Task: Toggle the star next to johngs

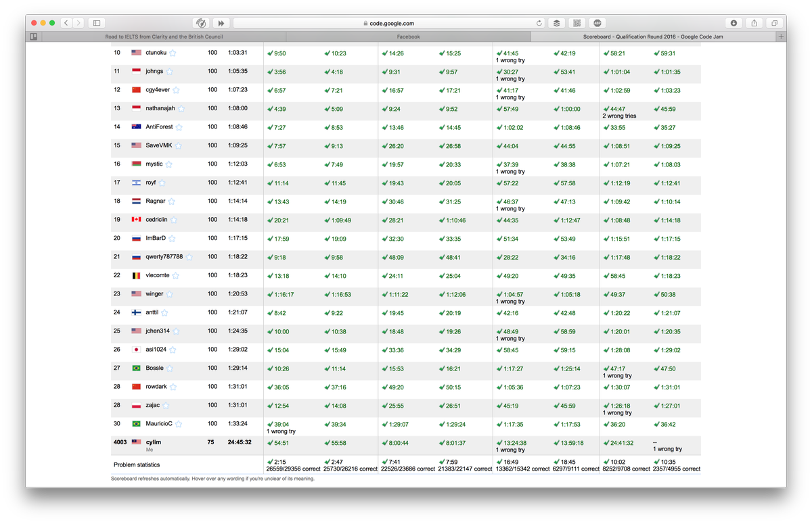Action: tap(169, 72)
